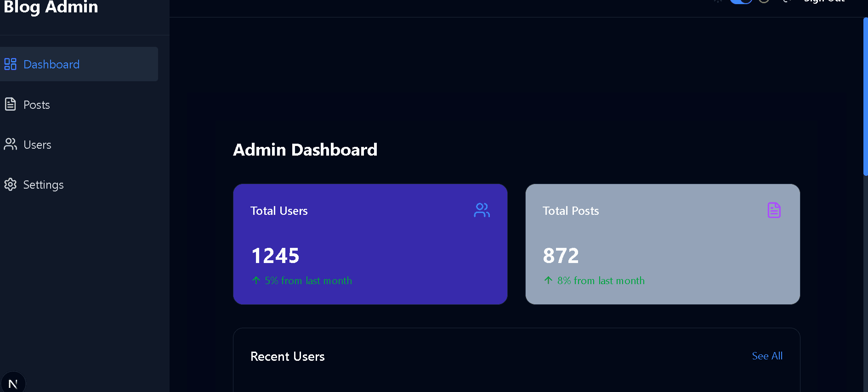The width and height of the screenshot is (868, 392).
Task: Click the Recent Users section heading
Action: coord(287,356)
